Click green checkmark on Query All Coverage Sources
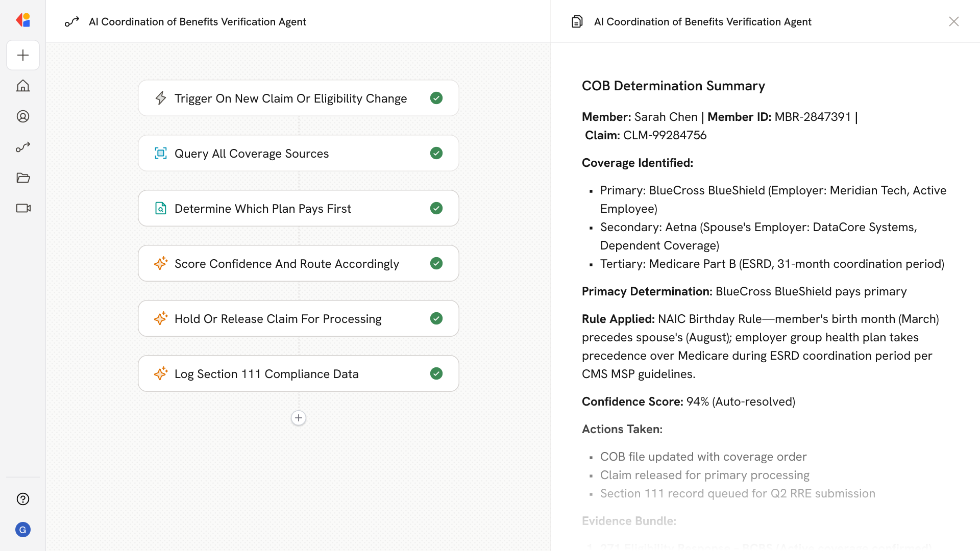This screenshot has width=980, height=551. [x=436, y=153]
